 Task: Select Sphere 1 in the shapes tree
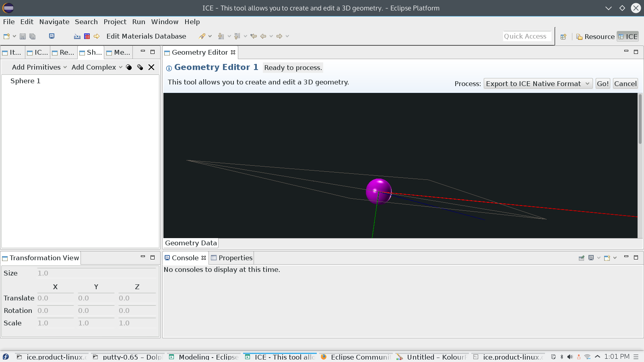(25, 81)
